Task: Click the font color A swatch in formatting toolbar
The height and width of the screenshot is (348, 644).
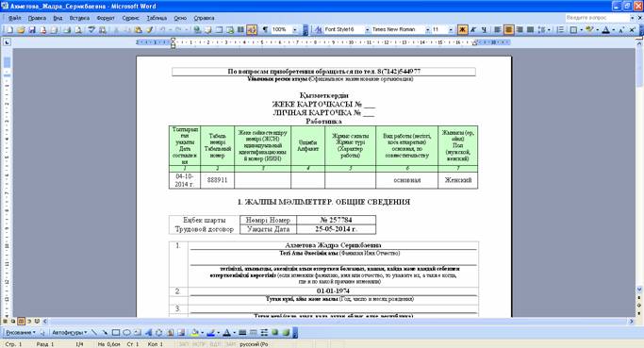Action: [x=605, y=29]
